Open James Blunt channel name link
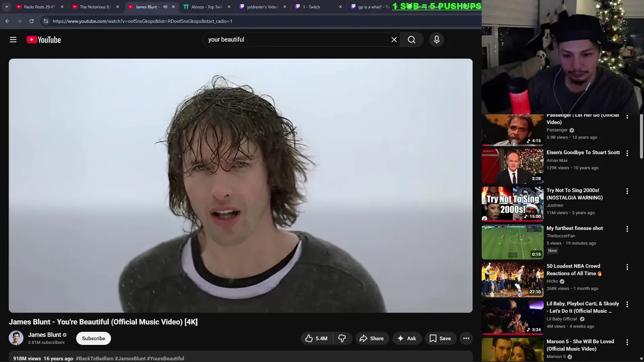The image size is (644, 362). [x=44, y=335]
